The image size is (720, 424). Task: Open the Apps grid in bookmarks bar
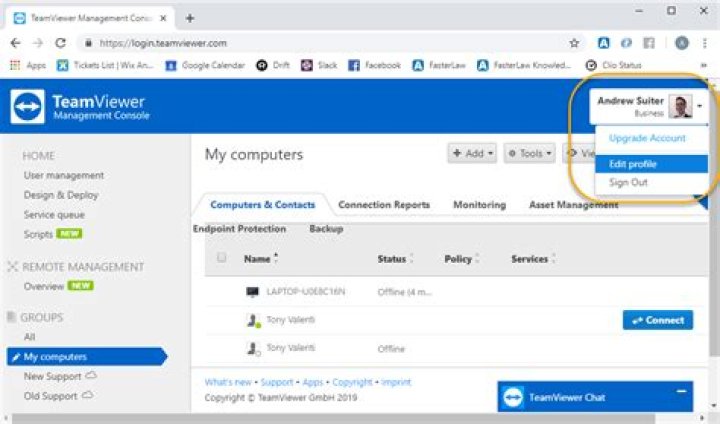tap(28, 65)
